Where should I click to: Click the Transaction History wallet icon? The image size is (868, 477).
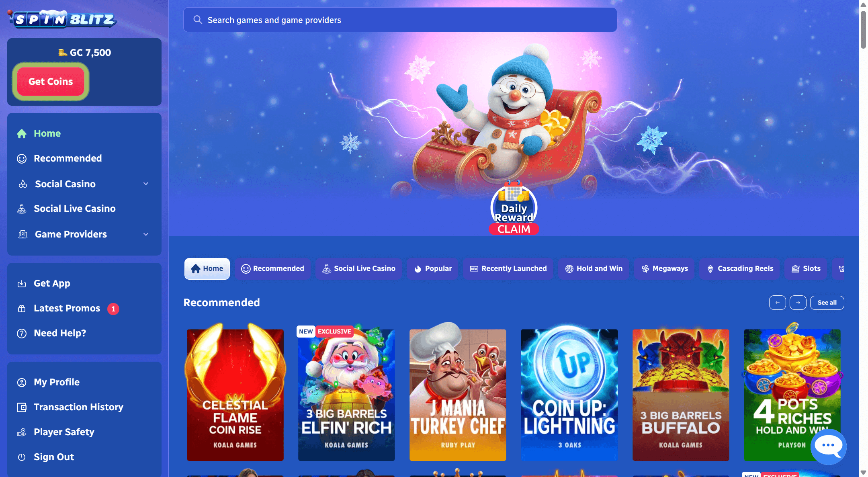pyautogui.click(x=22, y=407)
